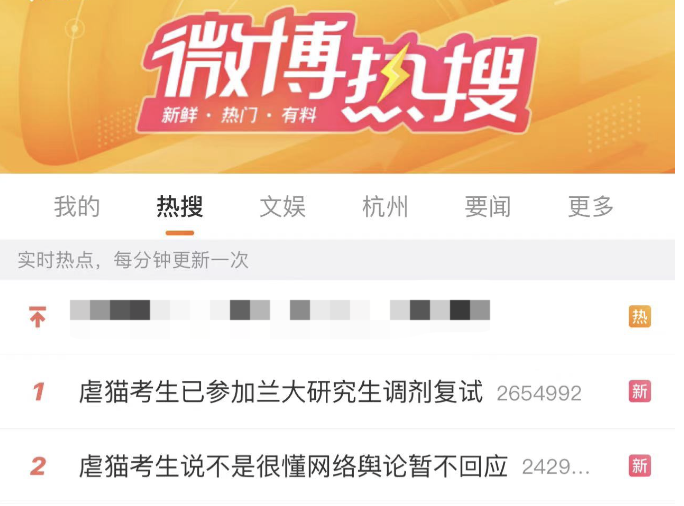684x506 pixels.
Task: Tap the rank number 1 icon
Action: [x=38, y=392]
